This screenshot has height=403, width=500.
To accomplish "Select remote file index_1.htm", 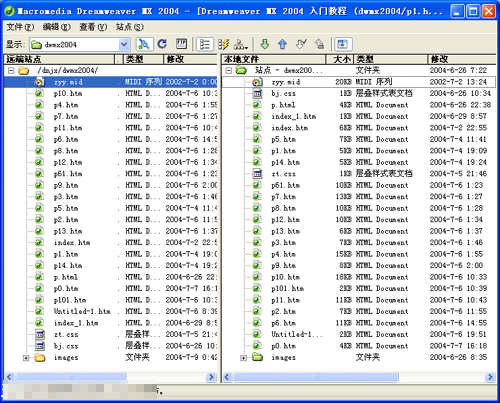I will pos(76,323).
